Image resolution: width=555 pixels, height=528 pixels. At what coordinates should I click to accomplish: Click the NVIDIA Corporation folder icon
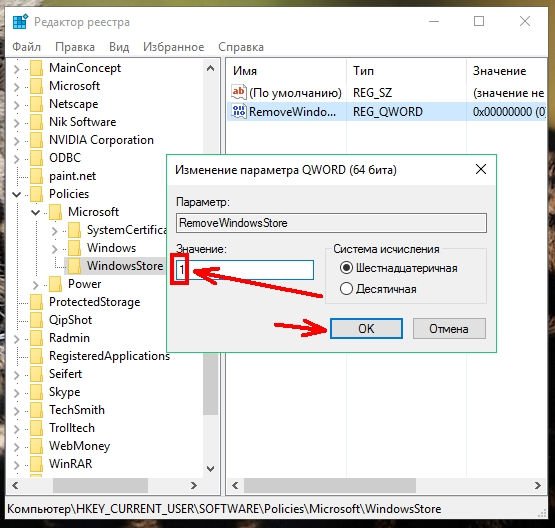pos(36,140)
